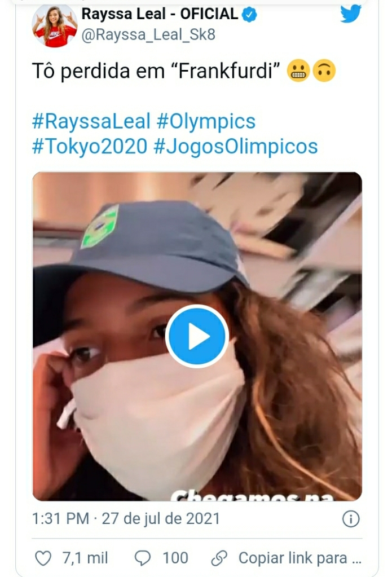Click the 100 replies count
This screenshot has height=577, width=392.
point(175,558)
